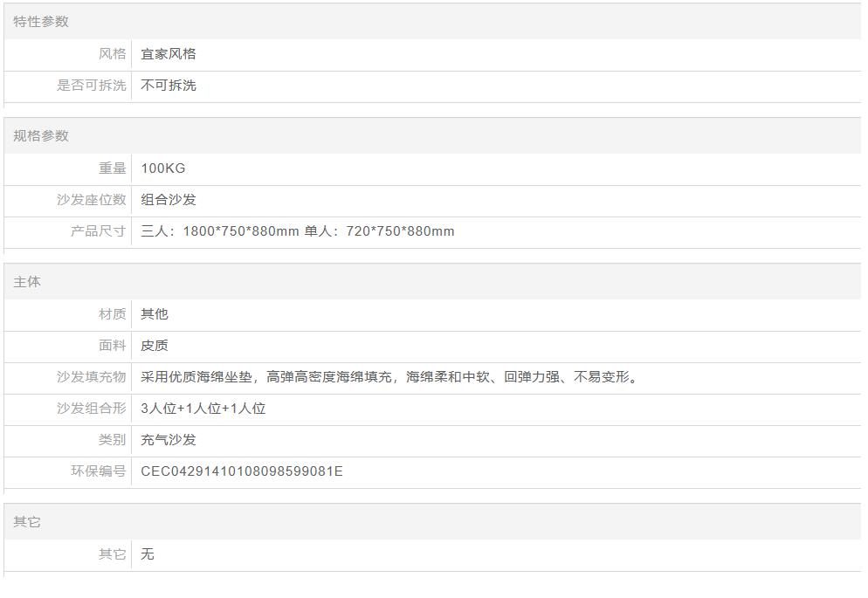868x598 pixels.
Task: Click the 是否可拆洗 row label
Action: tap(92, 86)
